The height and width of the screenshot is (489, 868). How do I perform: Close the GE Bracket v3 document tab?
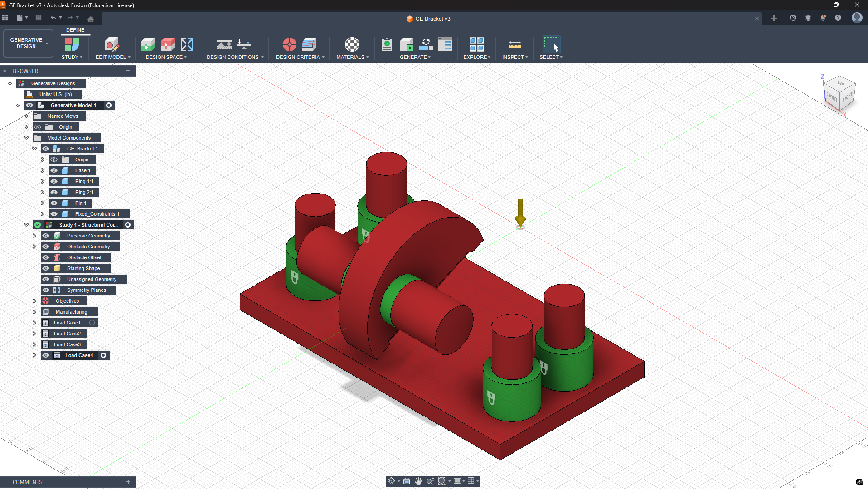coord(756,19)
